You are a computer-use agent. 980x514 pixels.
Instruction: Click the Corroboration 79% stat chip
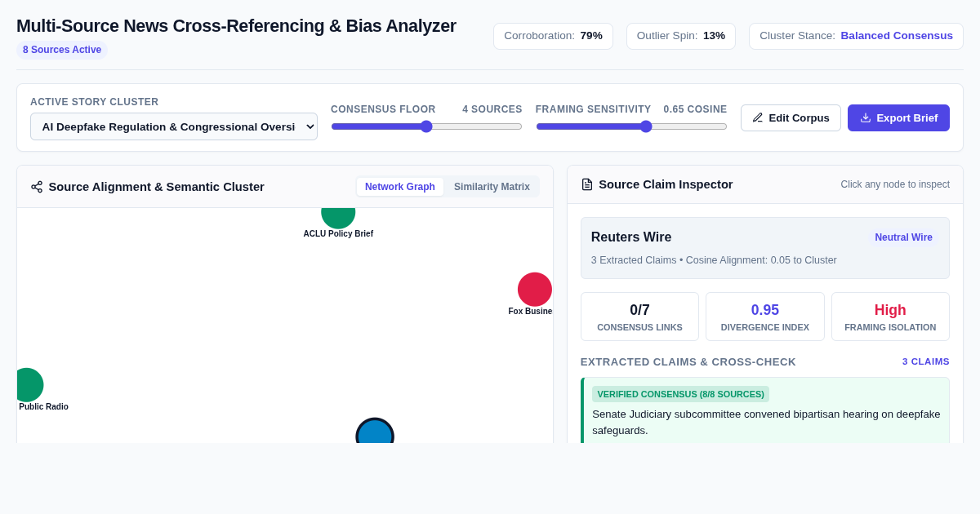(553, 36)
